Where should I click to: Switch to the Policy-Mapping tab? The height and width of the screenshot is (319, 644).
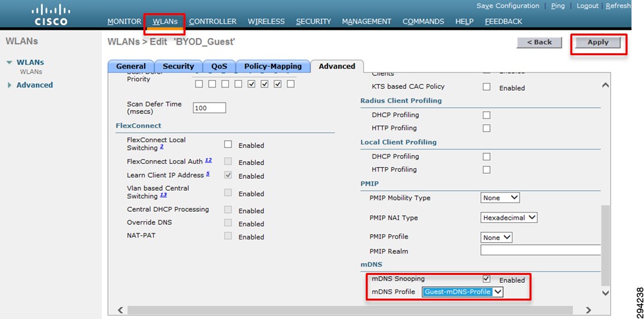point(273,66)
